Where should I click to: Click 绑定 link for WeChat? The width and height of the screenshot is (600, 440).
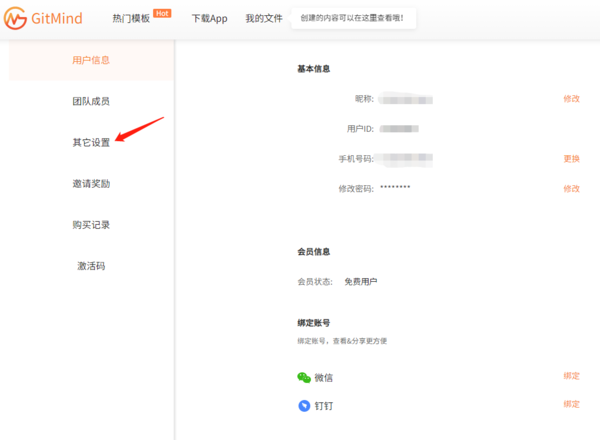click(571, 376)
